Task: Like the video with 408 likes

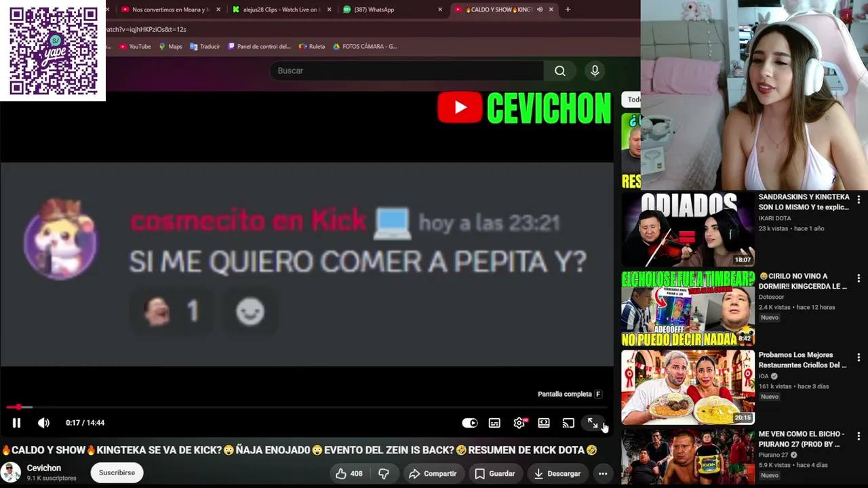Action: [x=349, y=474]
